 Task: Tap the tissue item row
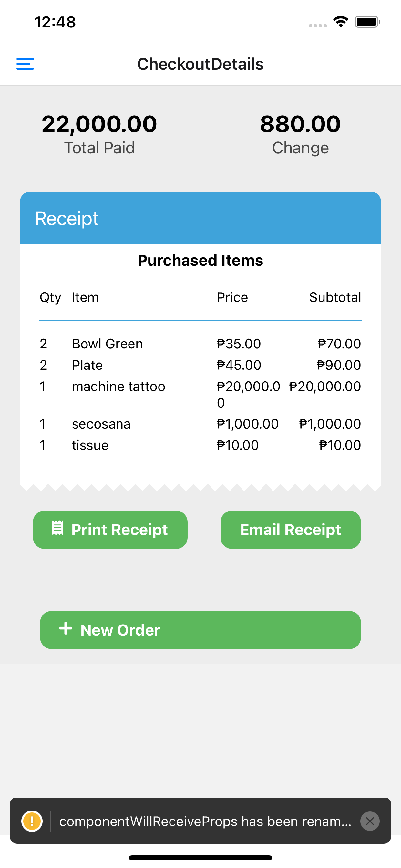pyautogui.click(x=200, y=445)
